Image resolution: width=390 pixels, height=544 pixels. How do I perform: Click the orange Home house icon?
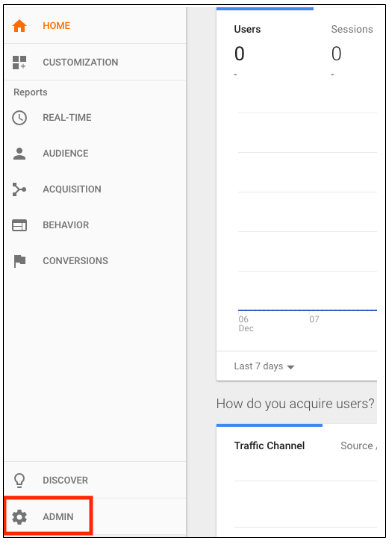19,26
